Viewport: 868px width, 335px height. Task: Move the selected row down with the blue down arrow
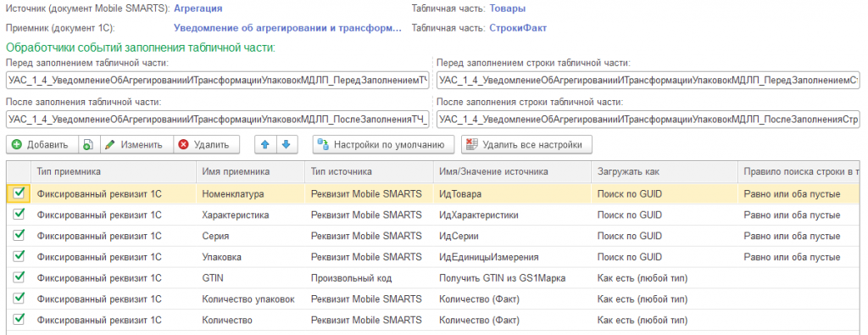[287, 144]
